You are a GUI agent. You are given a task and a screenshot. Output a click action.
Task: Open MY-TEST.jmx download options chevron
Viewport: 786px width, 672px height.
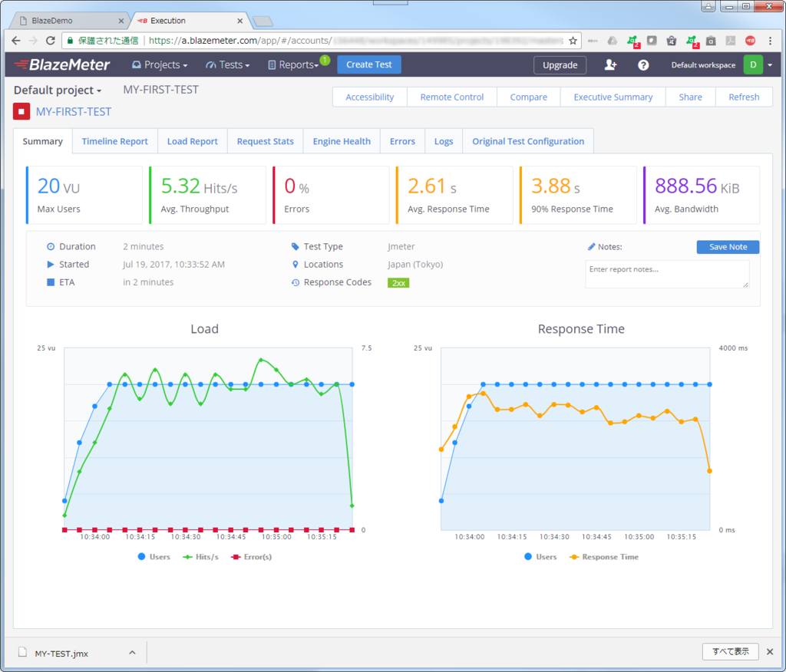pos(132,653)
